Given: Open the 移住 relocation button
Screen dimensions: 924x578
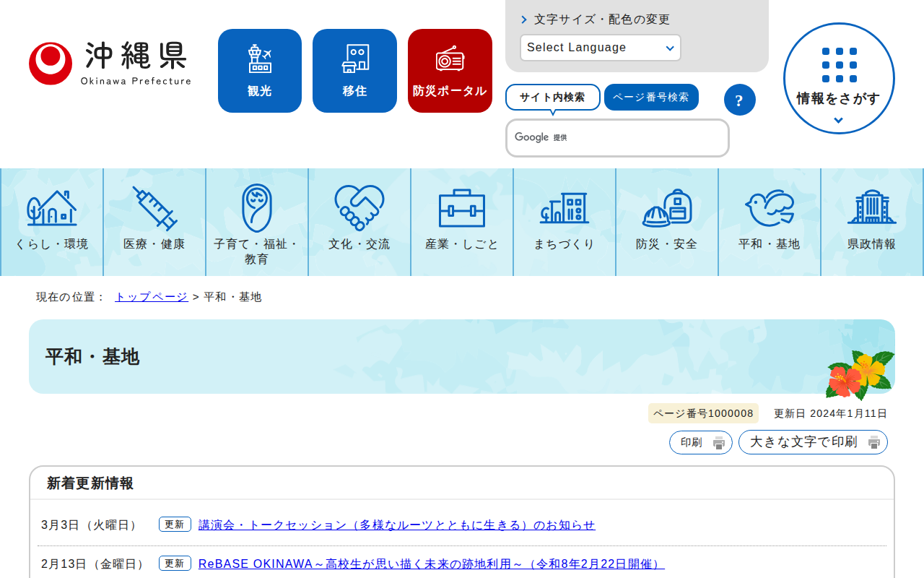Looking at the screenshot, I should tap(354, 71).
